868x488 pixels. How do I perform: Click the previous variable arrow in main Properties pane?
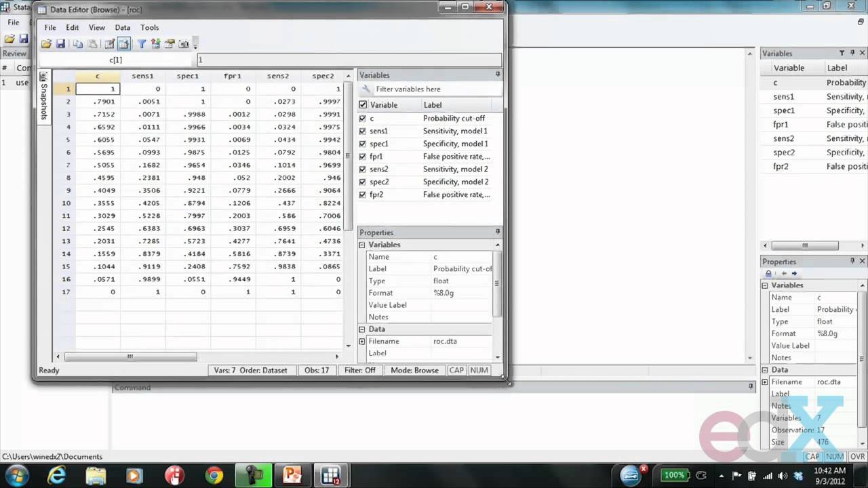point(784,274)
